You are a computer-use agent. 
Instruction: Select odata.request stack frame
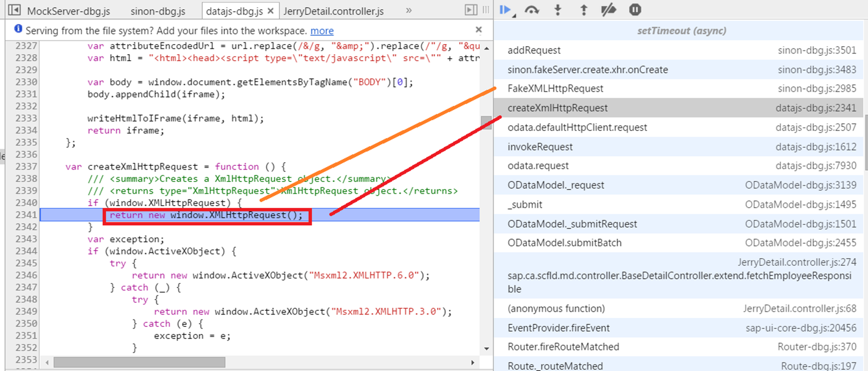pos(678,165)
